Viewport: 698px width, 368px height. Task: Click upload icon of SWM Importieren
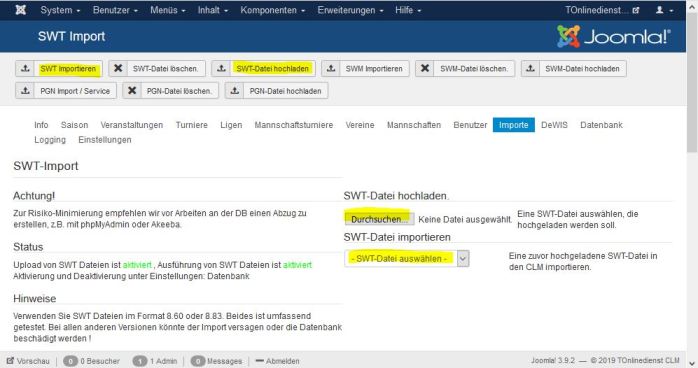point(331,69)
